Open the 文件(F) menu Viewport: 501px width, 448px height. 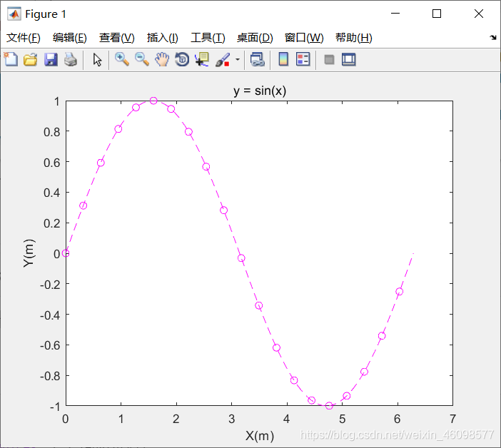point(24,38)
